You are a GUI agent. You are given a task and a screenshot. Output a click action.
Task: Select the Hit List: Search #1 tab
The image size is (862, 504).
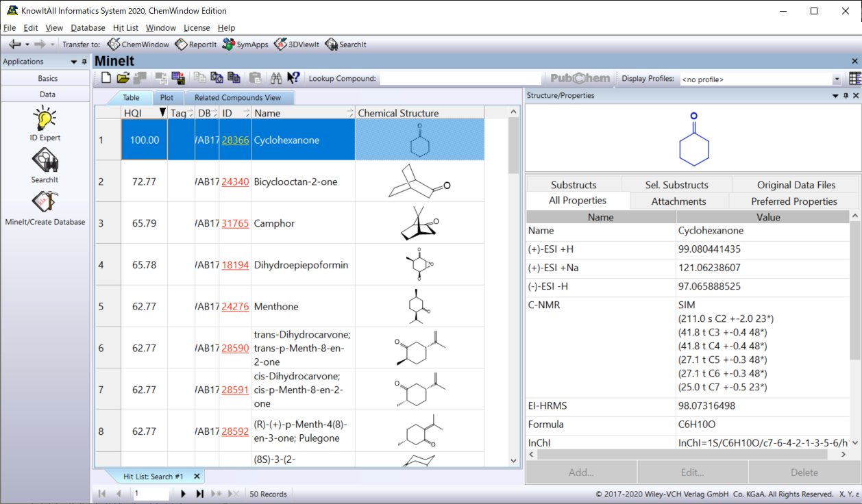pyautogui.click(x=153, y=476)
